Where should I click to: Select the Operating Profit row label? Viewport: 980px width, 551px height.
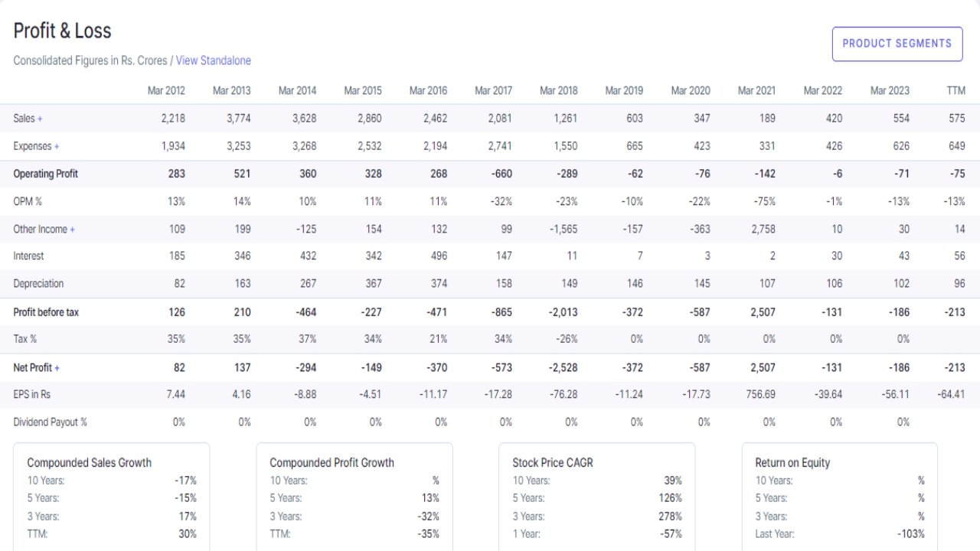pyautogui.click(x=46, y=174)
